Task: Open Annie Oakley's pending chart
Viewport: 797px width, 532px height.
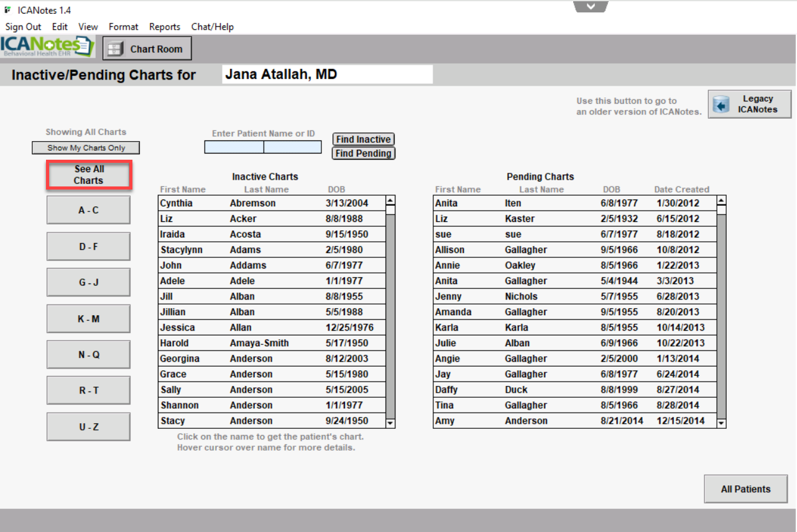Action: click(x=575, y=265)
